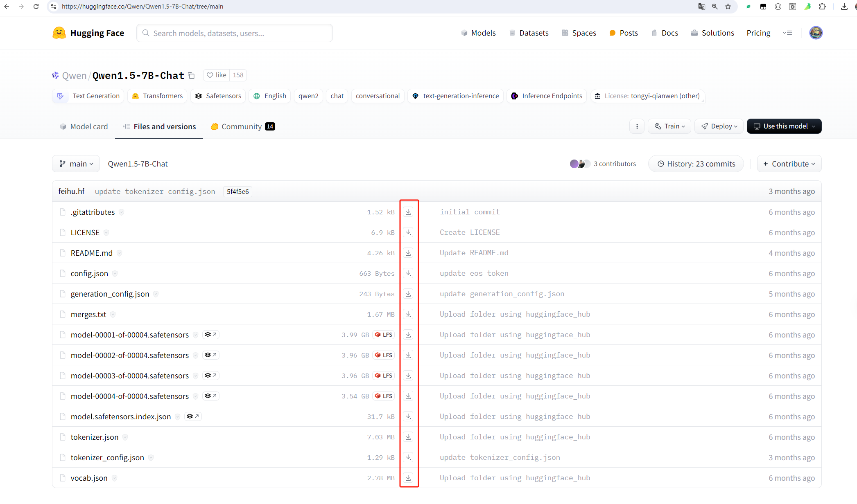Screen dimensions: 857x504
Task: Open the Pricing page
Action: [758, 33]
